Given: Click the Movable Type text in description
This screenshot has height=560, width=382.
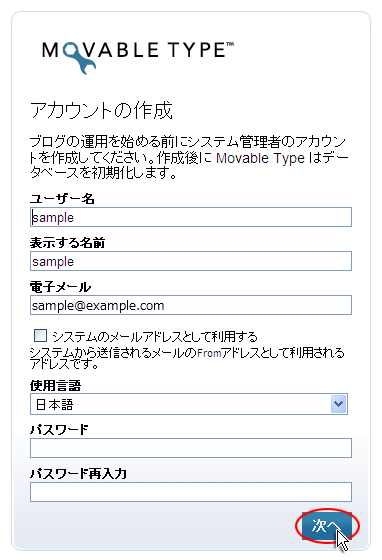Looking at the screenshot, I should tap(260, 158).
